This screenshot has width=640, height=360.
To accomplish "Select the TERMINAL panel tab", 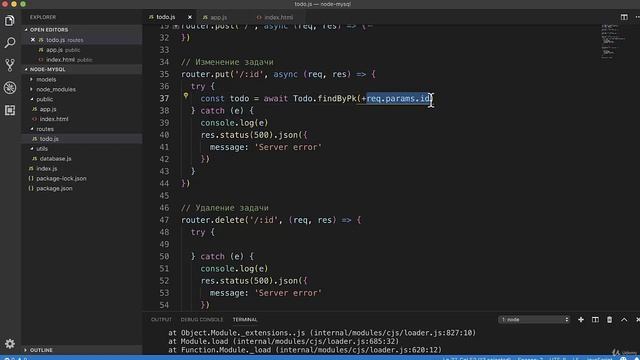I will [245, 320].
